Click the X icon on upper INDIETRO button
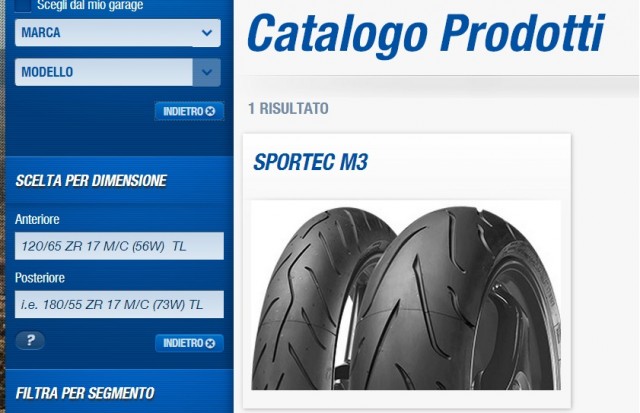The width and height of the screenshot is (640, 413). pyautogui.click(x=211, y=111)
